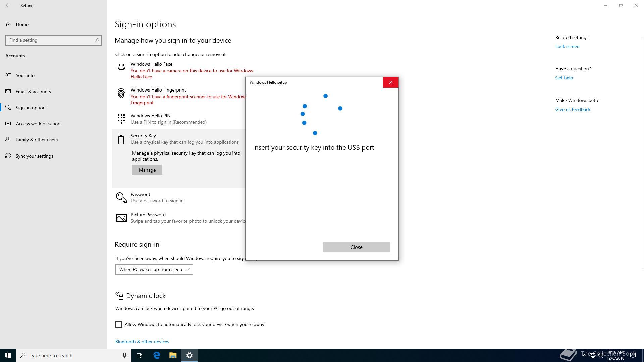Click the Home house icon
The width and height of the screenshot is (644, 362).
click(x=8, y=24)
